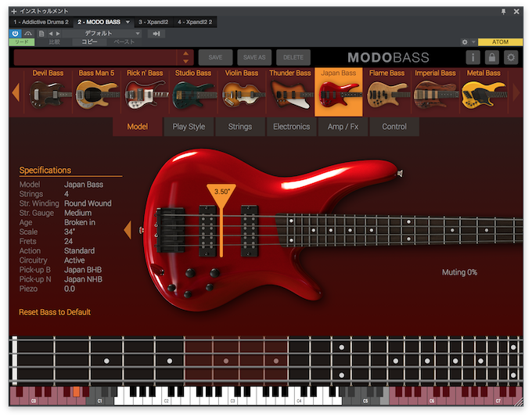Open the デフォルト preset dropdown
This screenshot has width=532, height=417.
pyautogui.click(x=102, y=34)
